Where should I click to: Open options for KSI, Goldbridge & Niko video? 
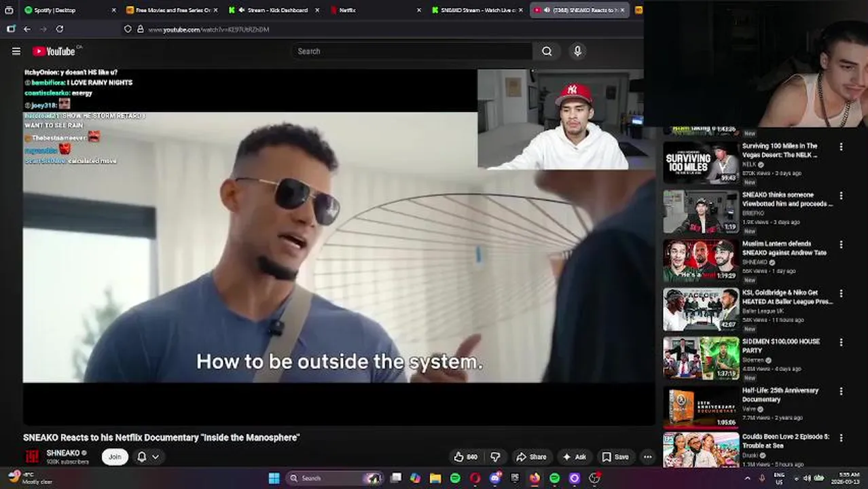(841, 293)
